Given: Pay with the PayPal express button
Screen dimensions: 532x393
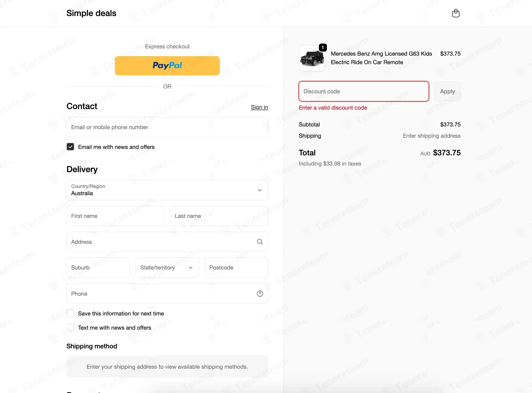Looking at the screenshot, I should click(x=167, y=65).
